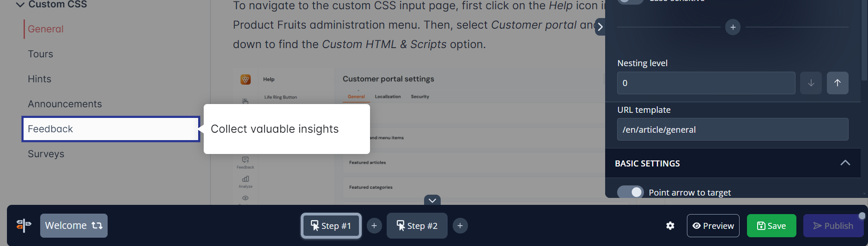The image size is (868, 246).
Task: Click the plus button to add a URL condition
Action: 733,27
